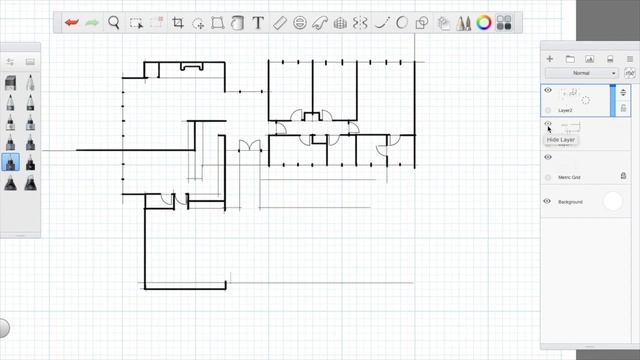Click Layer2 color label circle
The width and height of the screenshot is (640, 360).
click(548, 110)
